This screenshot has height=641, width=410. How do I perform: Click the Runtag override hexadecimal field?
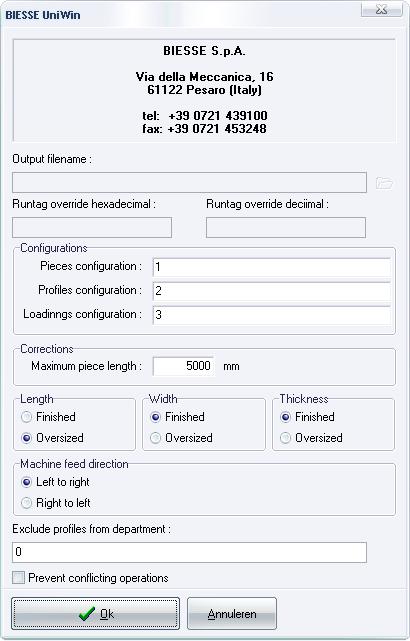pyautogui.click(x=92, y=228)
